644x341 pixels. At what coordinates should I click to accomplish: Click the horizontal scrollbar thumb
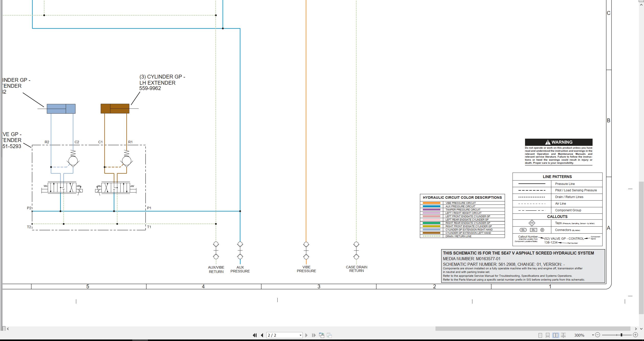(x=533, y=329)
